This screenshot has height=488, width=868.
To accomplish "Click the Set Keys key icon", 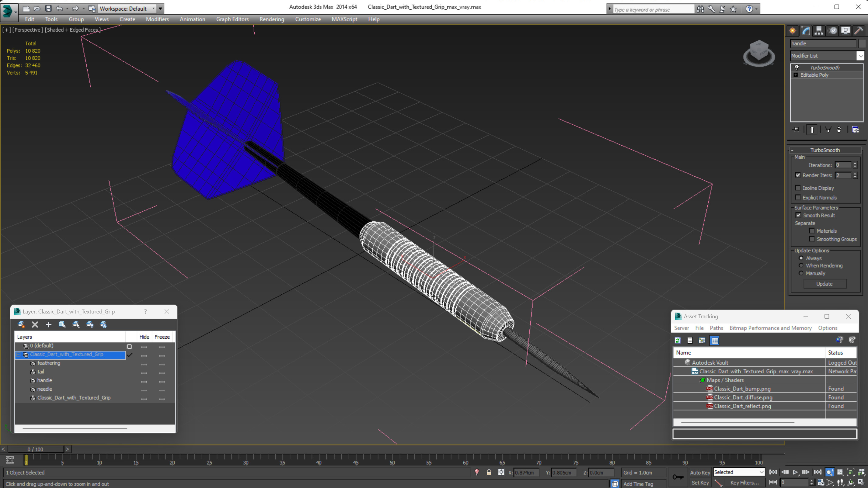I will coord(678,477).
